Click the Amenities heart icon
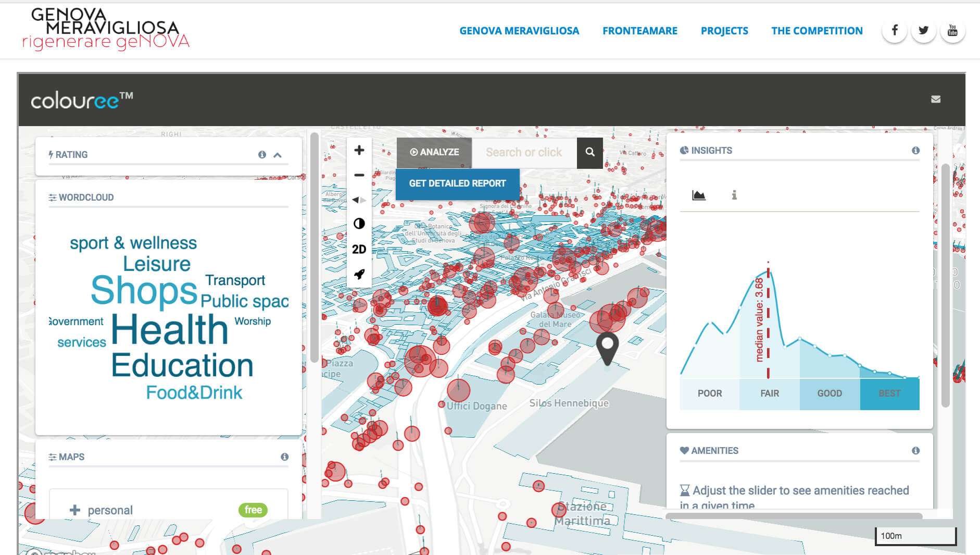 tap(684, 450)
